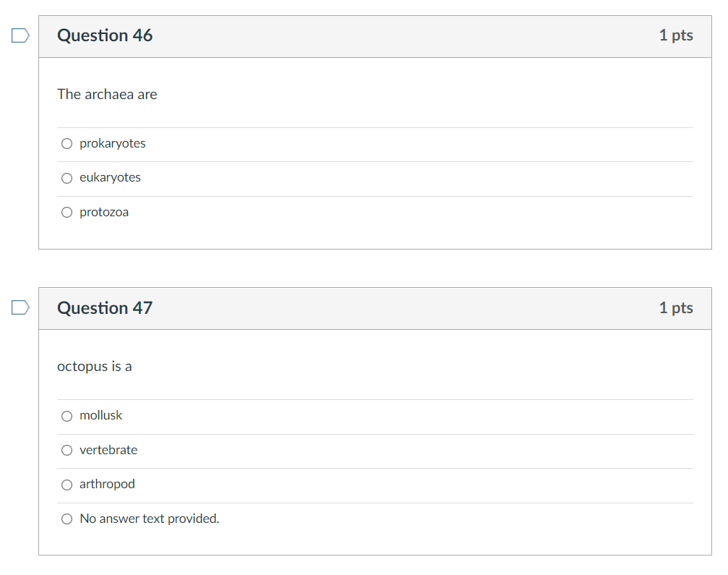Click the 'octopus is a' question text
This screenshot has width=728, height=575.
pos(95,367)
